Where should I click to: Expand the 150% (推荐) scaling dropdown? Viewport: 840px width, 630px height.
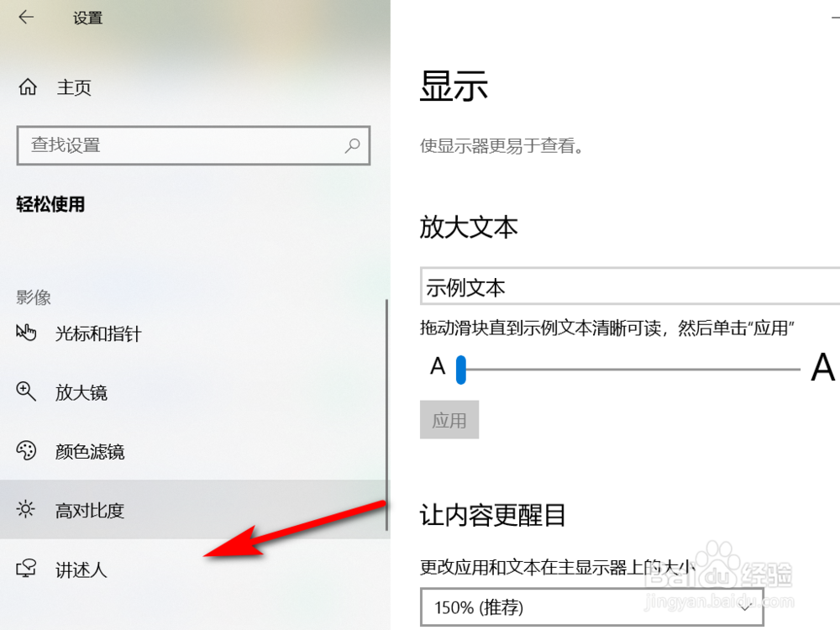click(x=592, y=607)
